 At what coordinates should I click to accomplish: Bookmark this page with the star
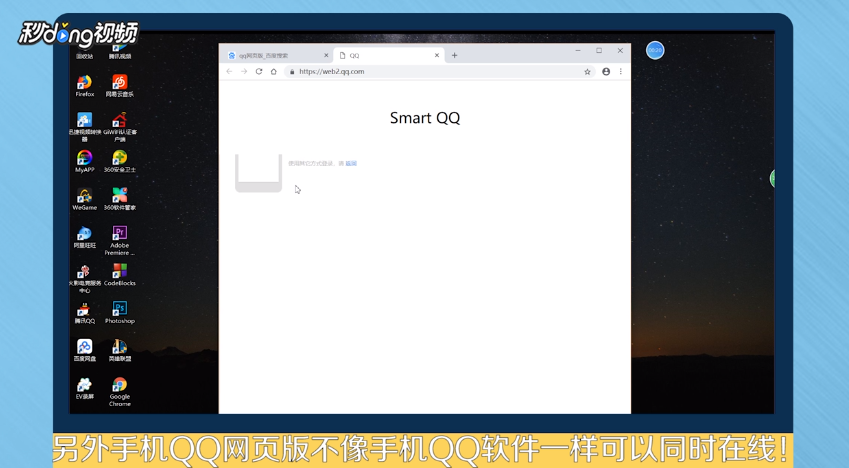coord(587,72)
